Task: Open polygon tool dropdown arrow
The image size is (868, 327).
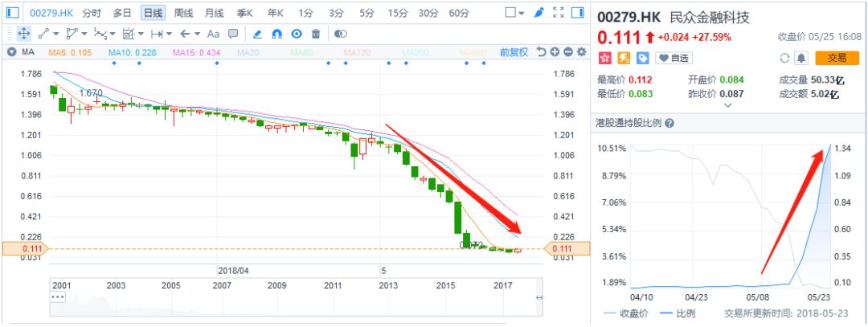Action: pos(84,35)
